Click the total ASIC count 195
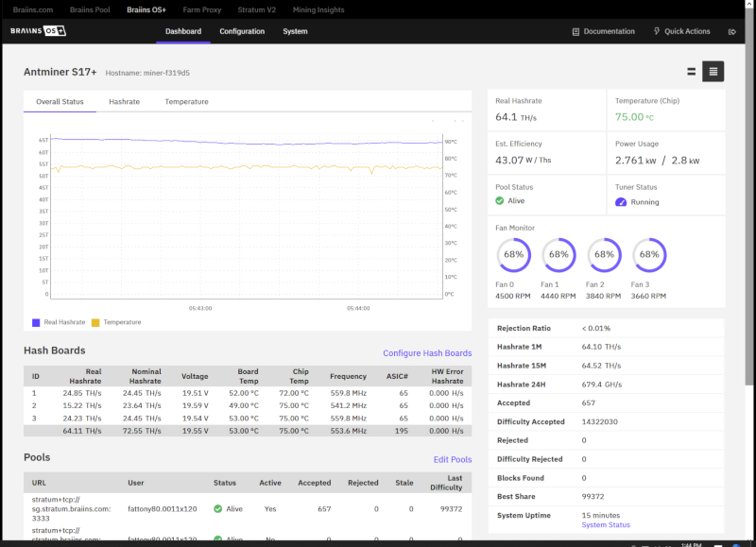The image size is (756, 547). pos(401,431)
